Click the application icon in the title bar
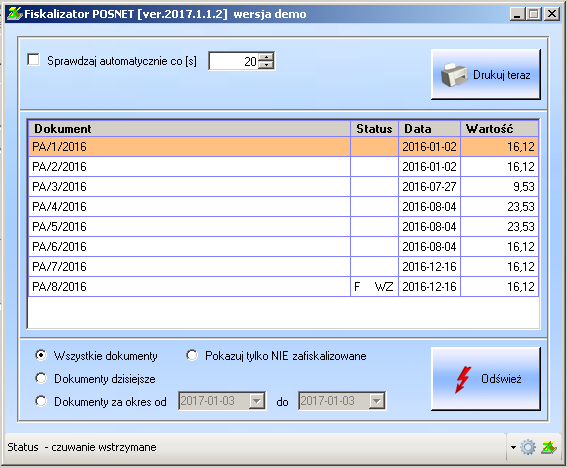The width and height of the screenshot is (568, 468). [14, 14]
